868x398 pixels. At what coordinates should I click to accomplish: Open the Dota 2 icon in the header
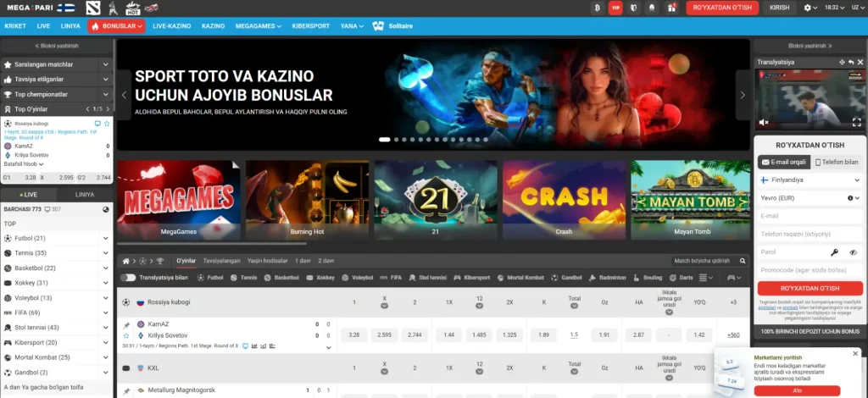pos(93,8)
